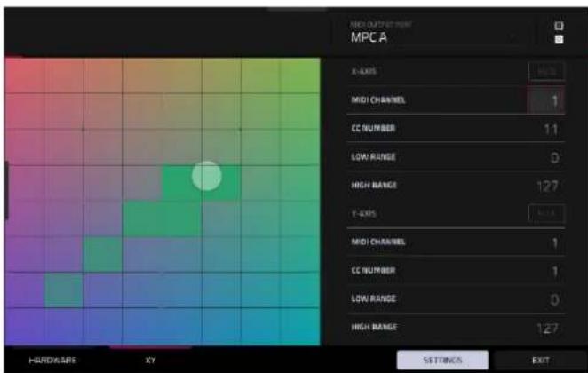Click the EXIT button
This screenshot has height=373, width=588.
541,361
